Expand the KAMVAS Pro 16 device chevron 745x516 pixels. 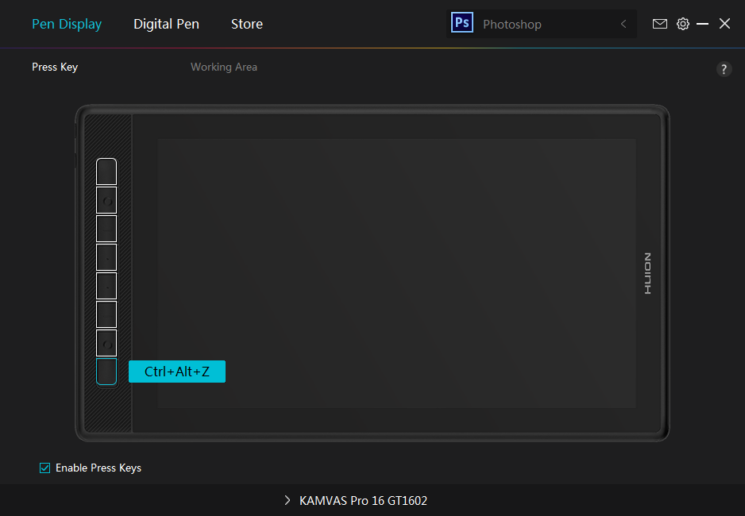(x=287, y=500)
